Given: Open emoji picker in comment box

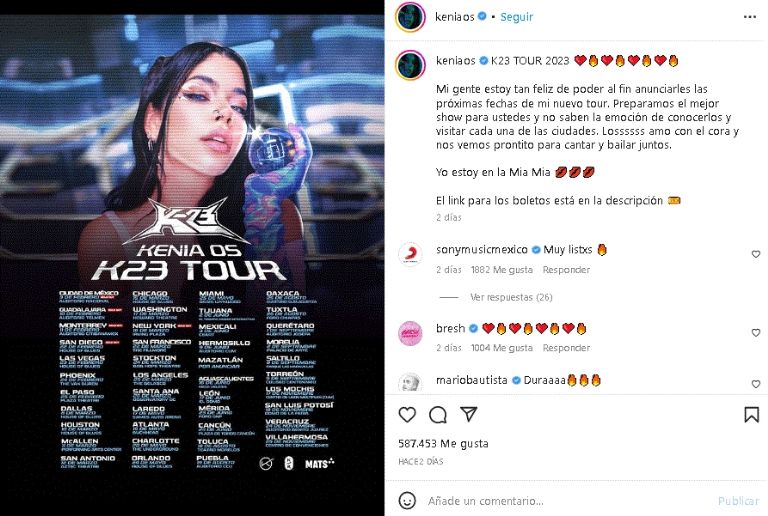Looking at the screenshot, I should 407,500.
